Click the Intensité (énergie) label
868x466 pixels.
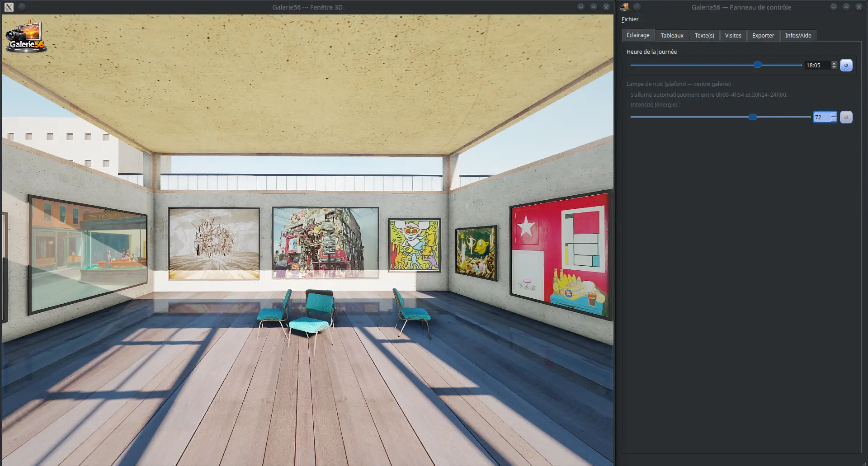pyautogui.click(x=655, y=104)
